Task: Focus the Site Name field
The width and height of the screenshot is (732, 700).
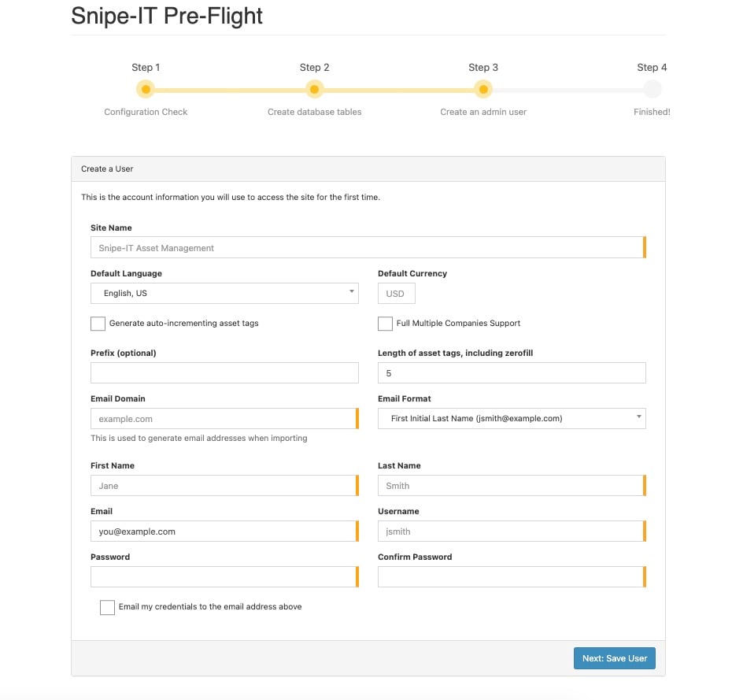Action: pos(368,247)
